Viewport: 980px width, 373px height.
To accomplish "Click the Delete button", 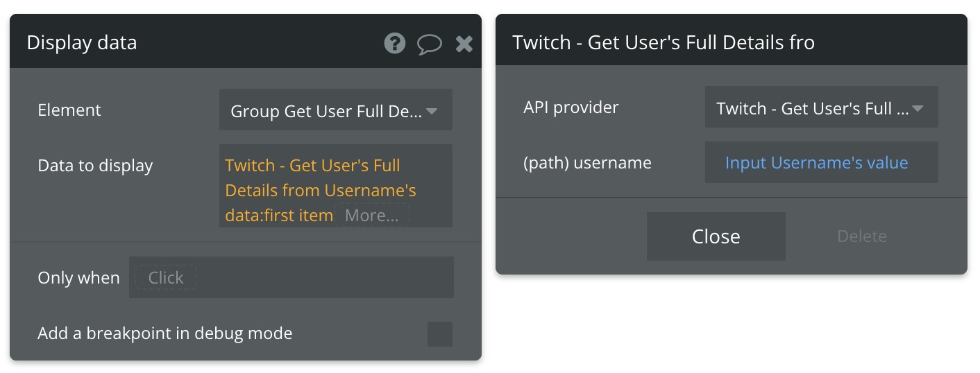I will [861, 236].
